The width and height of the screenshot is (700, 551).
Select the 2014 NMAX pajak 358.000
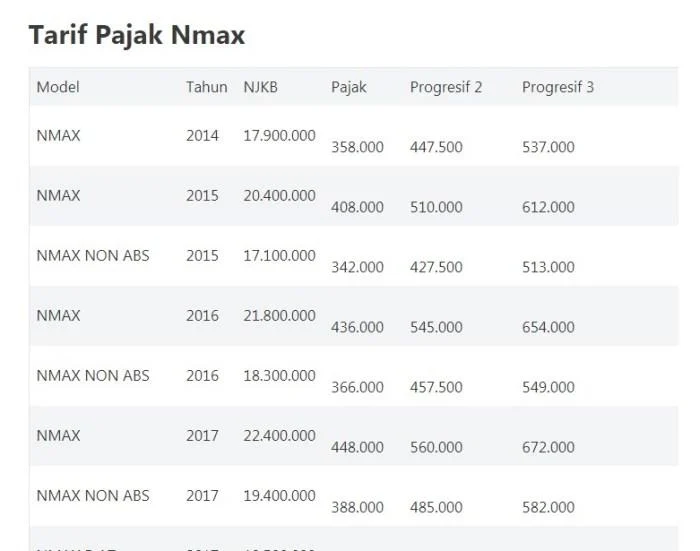click(x=357, y=147)
